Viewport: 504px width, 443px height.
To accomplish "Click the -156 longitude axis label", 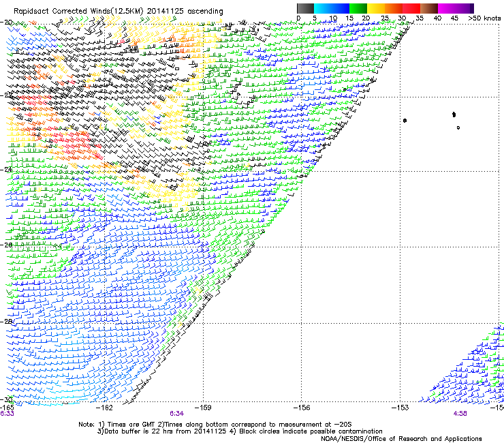I will pyautogui.click(x=302, y=408).
